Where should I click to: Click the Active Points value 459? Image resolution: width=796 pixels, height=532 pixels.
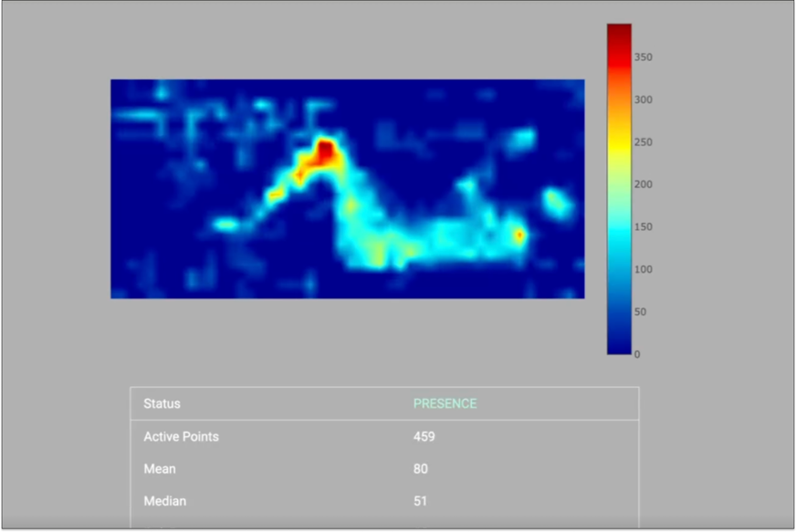(424, 437)
